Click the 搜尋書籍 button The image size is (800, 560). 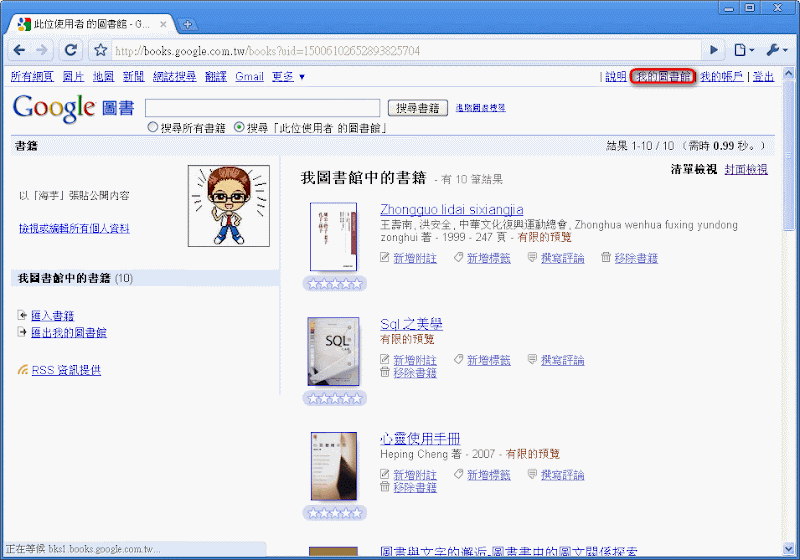[418, 108]
